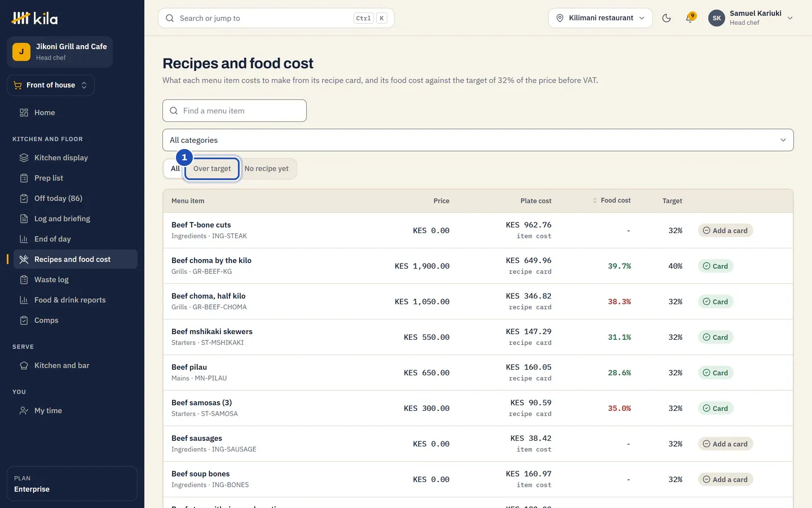The height and width of the screenshot is (508, 812).
Task: Focus the Find a menu item field
Action: (235, 111)
